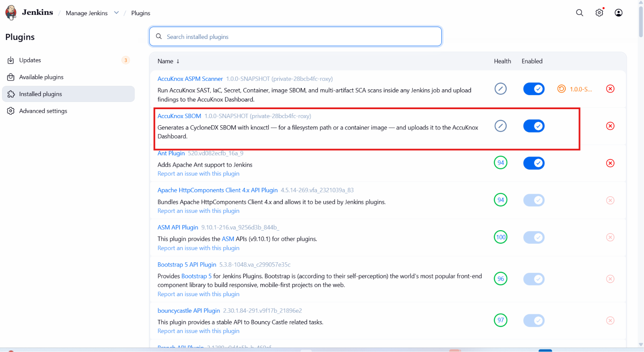Toggle the Bootstrap 5 API enabled switch
This screenshot has width=644, height=352.
pyautogui.click(x=534, y=279)
